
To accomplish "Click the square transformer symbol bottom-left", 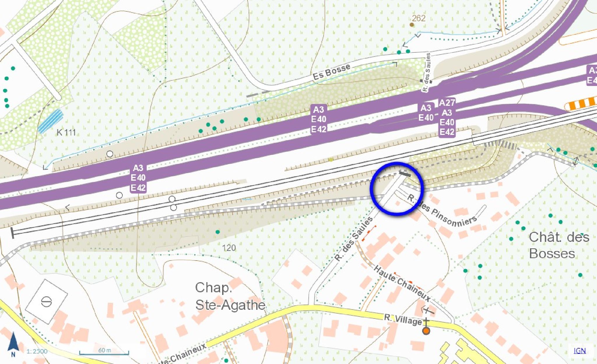I will (47, 301).
